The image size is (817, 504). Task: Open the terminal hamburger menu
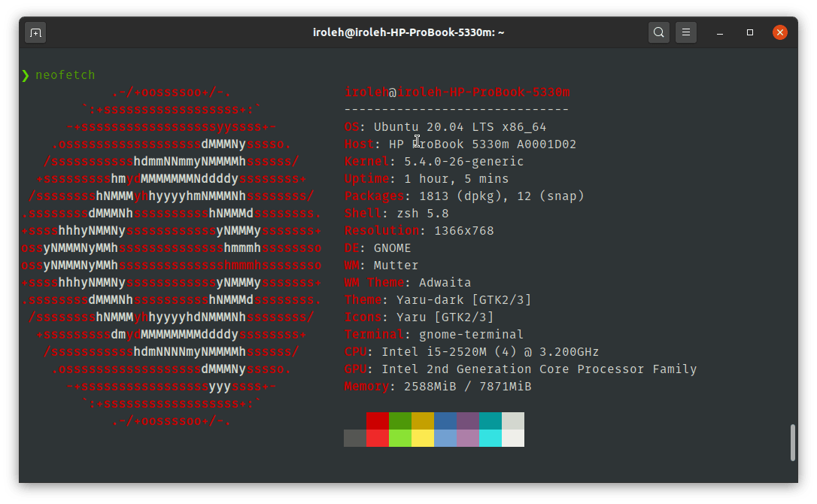click(685, 32)
